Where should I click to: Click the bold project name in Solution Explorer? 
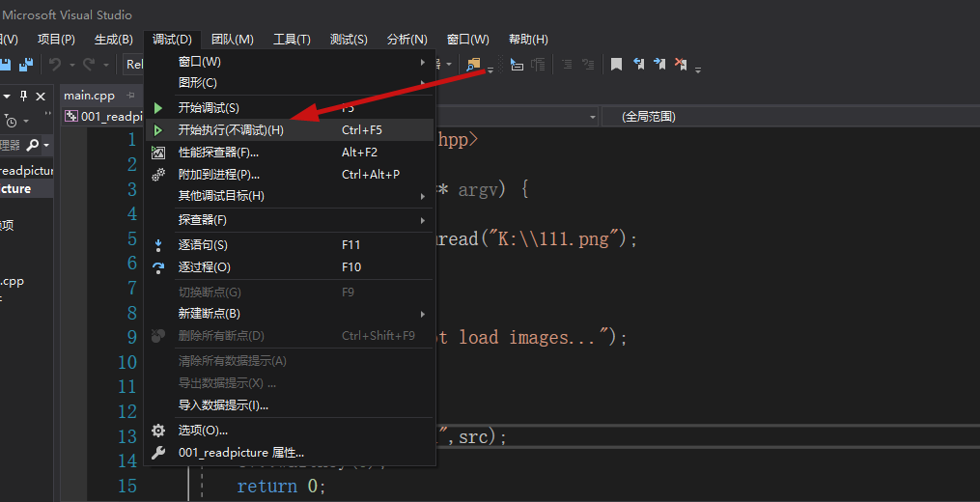pyautogui.click(x=15, y=189)
